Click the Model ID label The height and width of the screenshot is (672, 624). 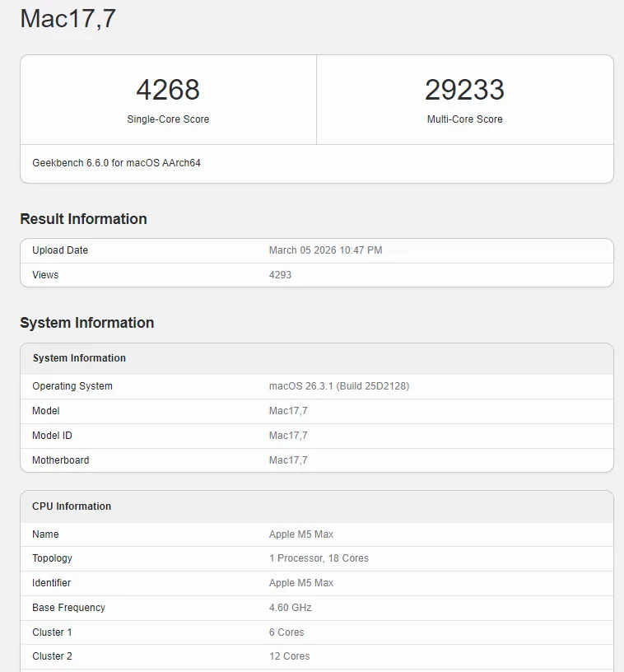52,436
